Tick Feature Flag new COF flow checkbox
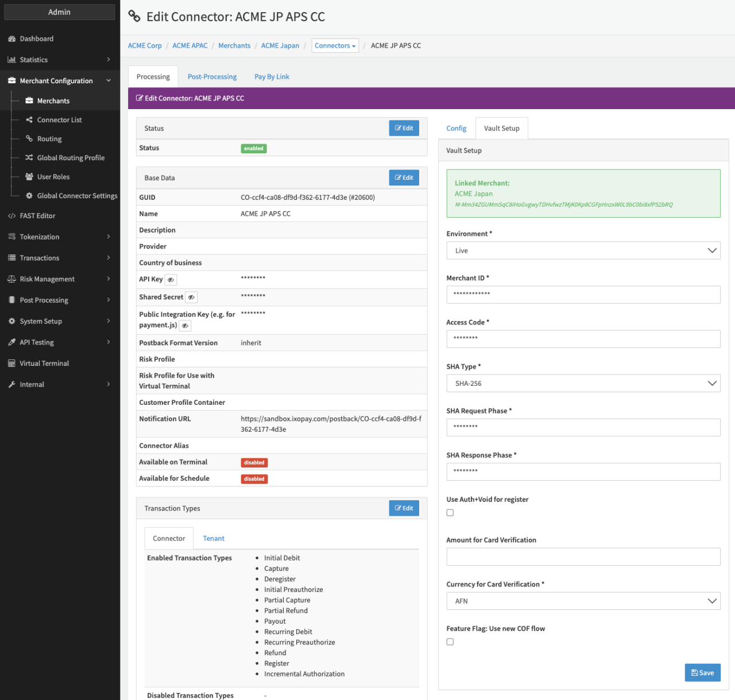The width and height of the screenshot is (735, 700). (450, 642)
